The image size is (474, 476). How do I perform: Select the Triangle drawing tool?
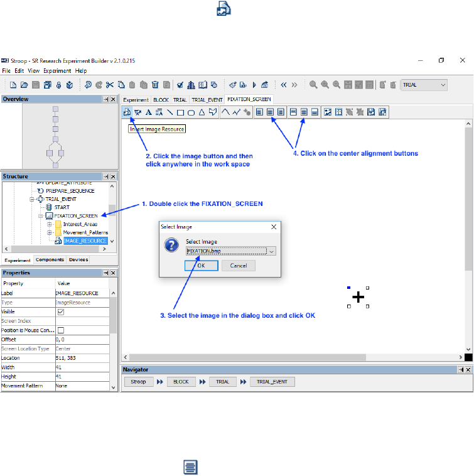click(x=202, y=112)
